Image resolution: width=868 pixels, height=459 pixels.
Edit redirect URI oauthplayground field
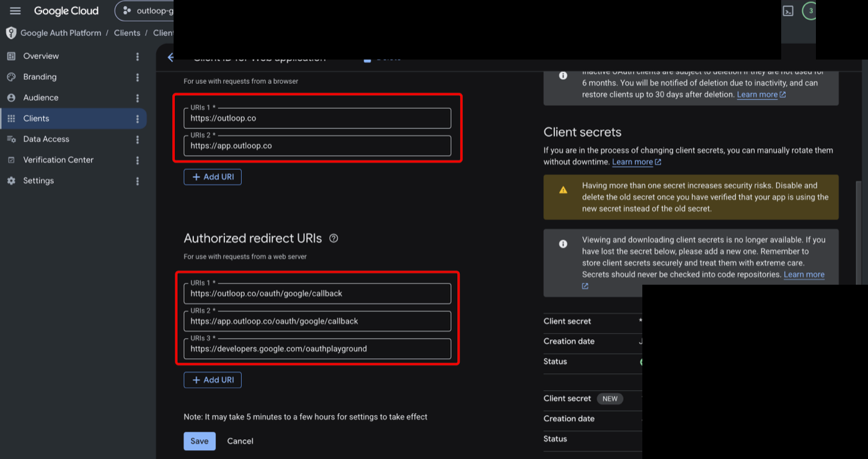pos(317,349)
